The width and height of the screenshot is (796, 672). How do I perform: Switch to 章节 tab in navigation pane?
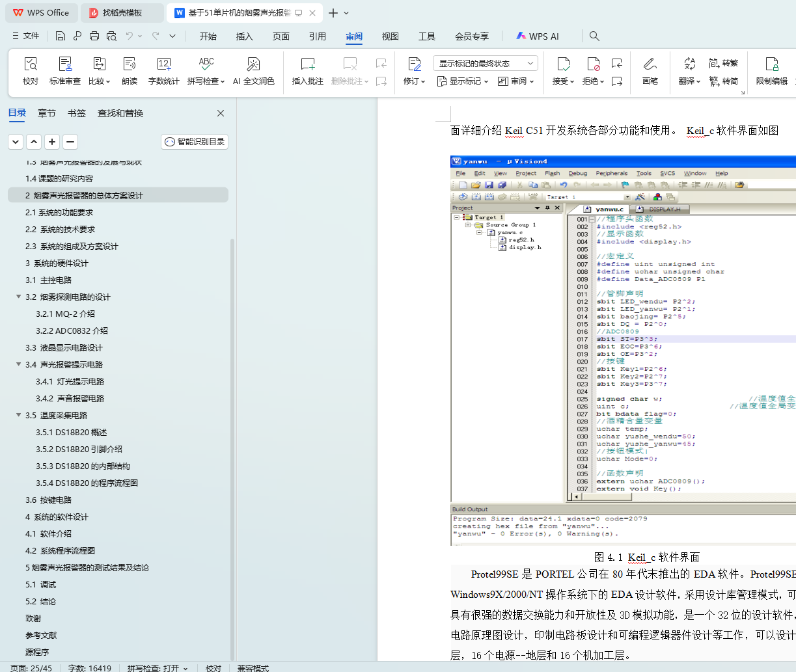tap(47, 113)
